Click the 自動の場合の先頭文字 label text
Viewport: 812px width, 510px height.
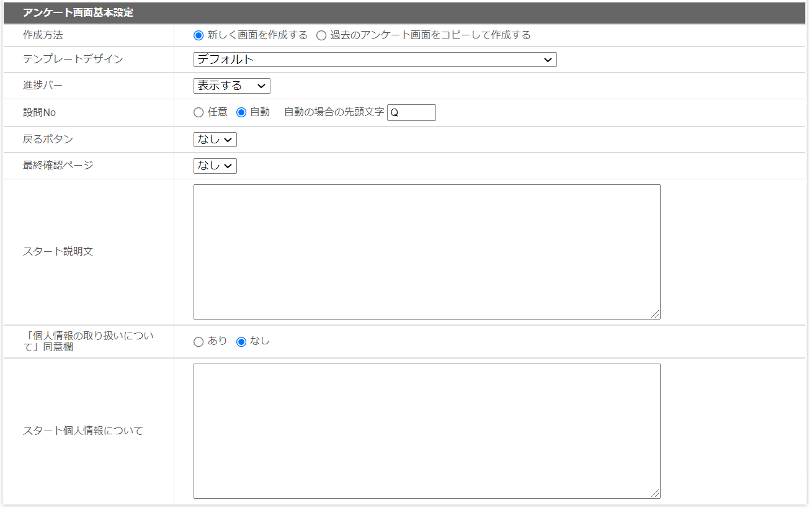tap(334, 112)
